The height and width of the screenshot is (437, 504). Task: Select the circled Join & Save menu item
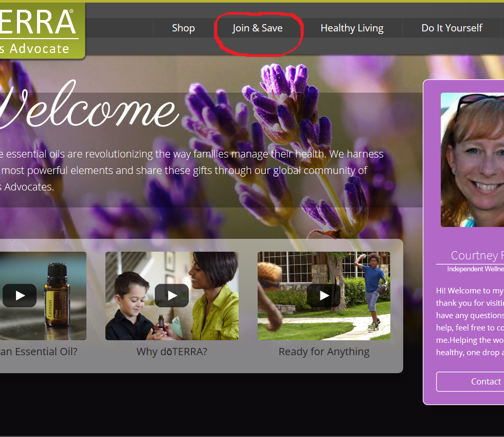pos(257,28)
